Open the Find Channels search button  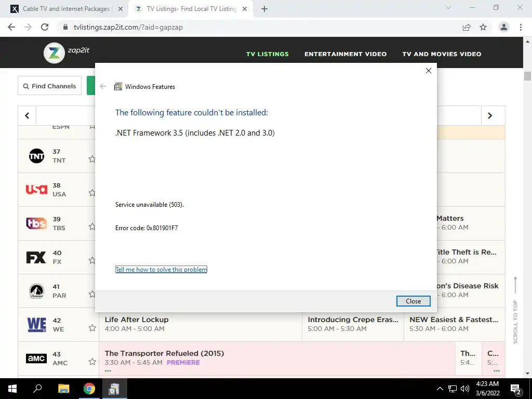coord(49,86)
